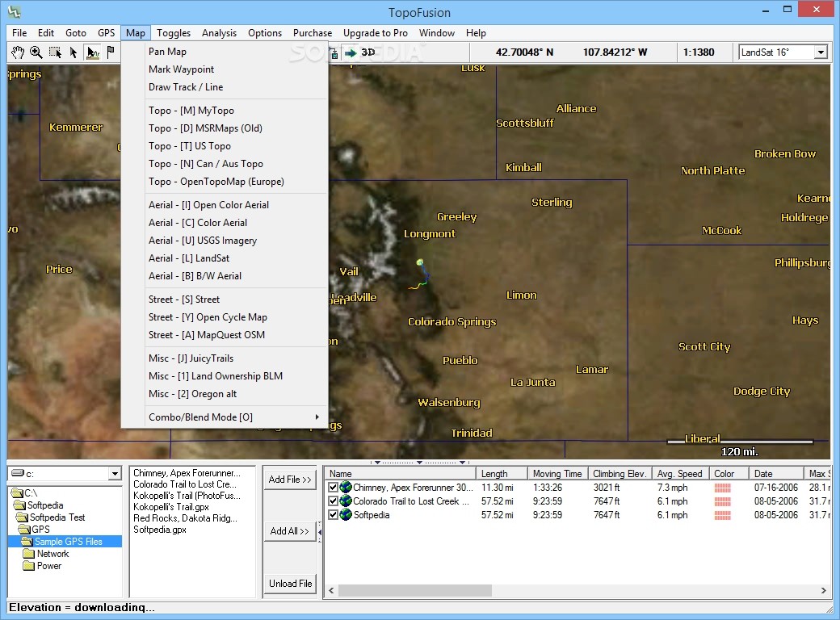Click globe icon of Chimney, Apex Forerunner row
The width and height of the screenshot is (840, 620).
(x=346, y=488)
